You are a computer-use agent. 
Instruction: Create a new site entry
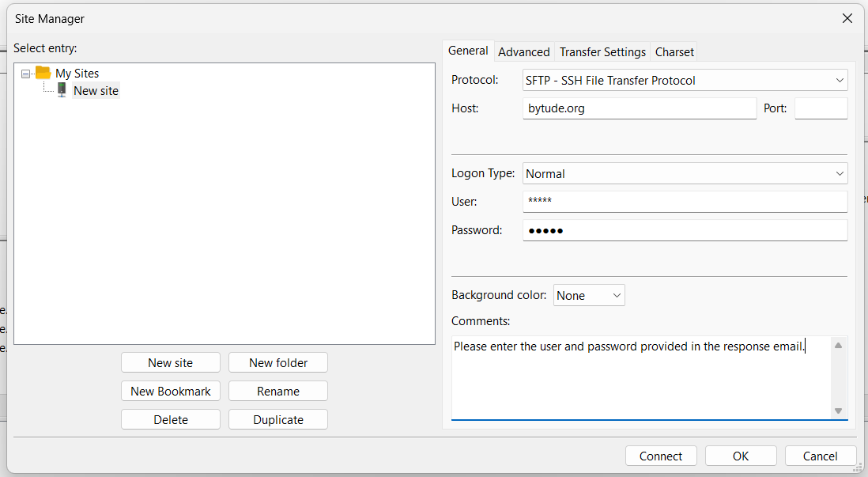pos(170,362)
